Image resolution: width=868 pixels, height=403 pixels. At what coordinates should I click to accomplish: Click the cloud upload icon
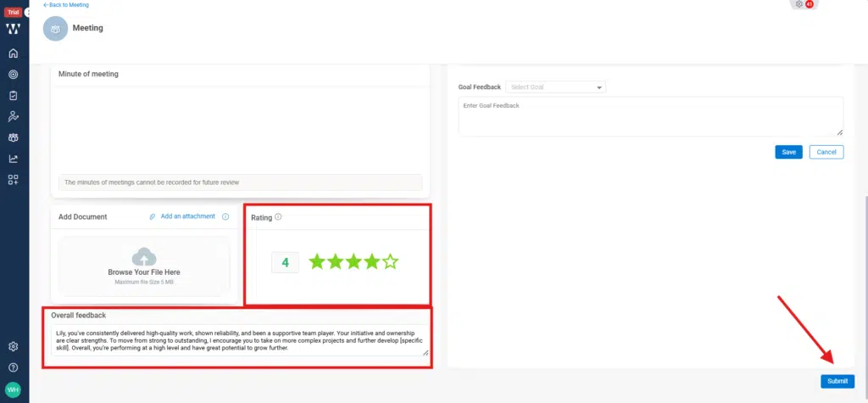(x=143, y=256)
